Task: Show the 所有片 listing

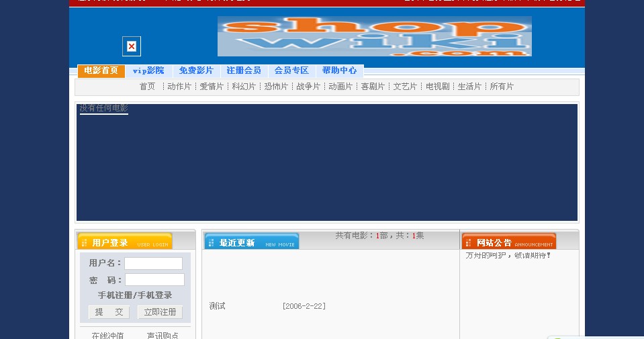Action: pos(502,87)
